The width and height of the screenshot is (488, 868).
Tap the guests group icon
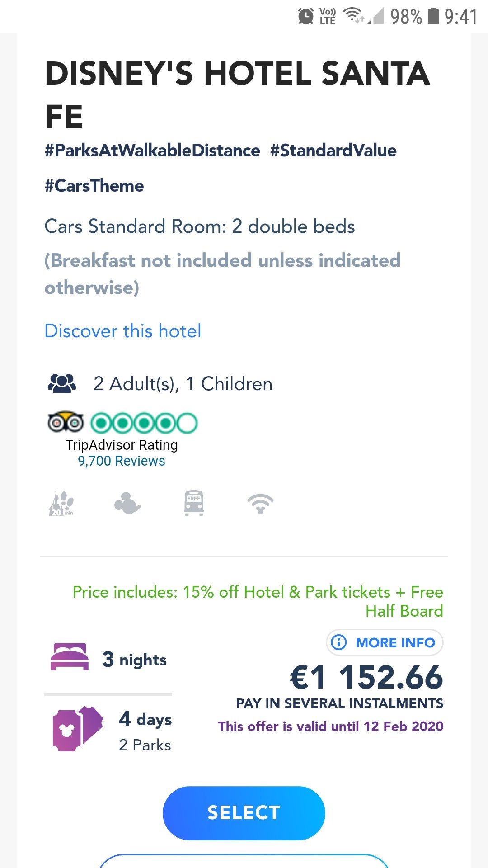pyautogui.click(x=62, y=383)
